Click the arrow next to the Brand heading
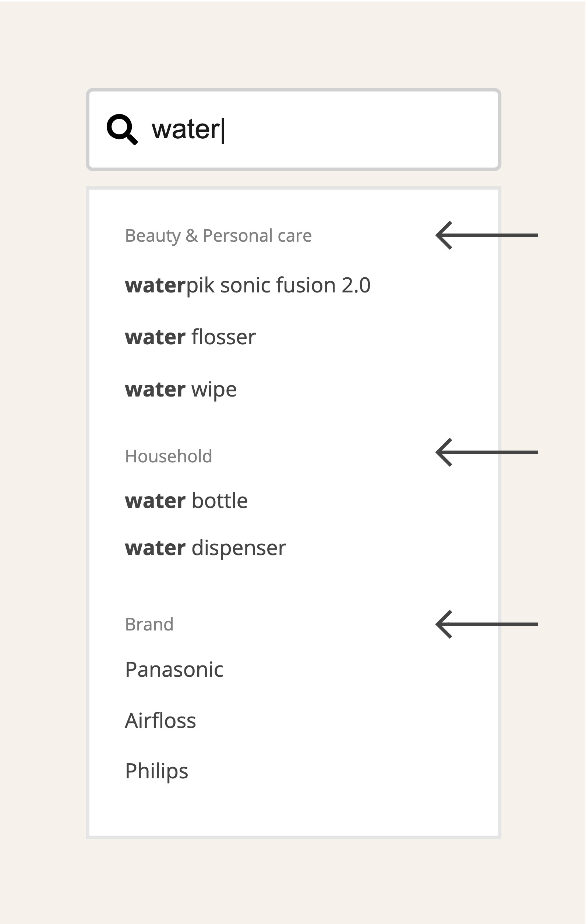 (x=487, y=624)
